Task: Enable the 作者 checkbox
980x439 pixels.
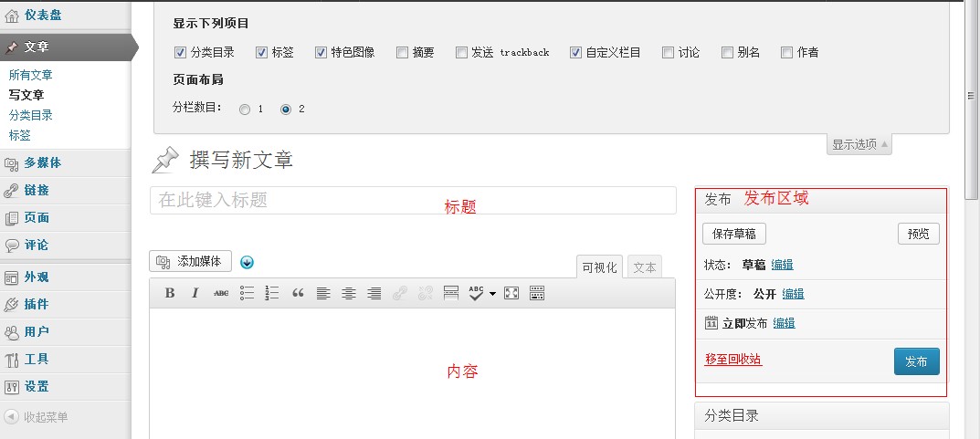Action: 786,53
